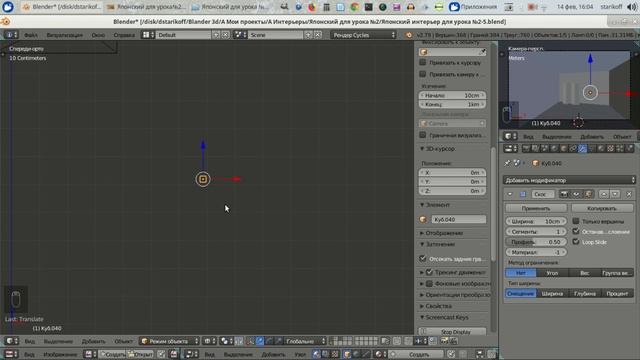Screen dimensions: 640x360
Task: Expand the Отображение panel
Action: point(422,233)
